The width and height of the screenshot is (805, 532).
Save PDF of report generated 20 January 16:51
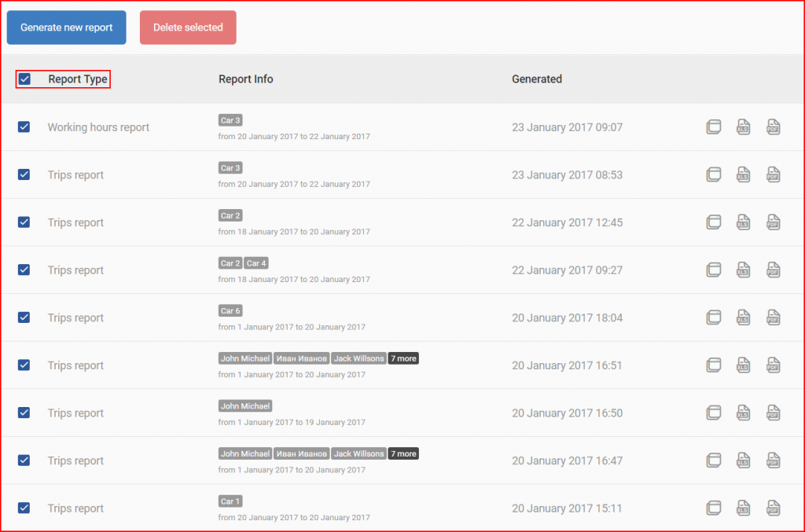[x=774, y=365]
